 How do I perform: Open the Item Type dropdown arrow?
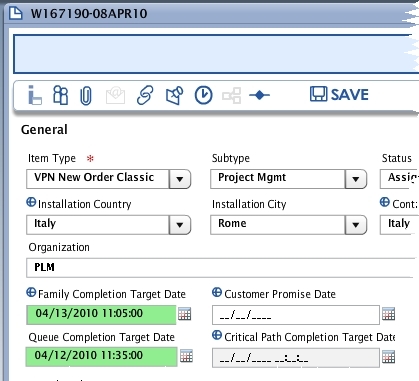click(180, 179)
